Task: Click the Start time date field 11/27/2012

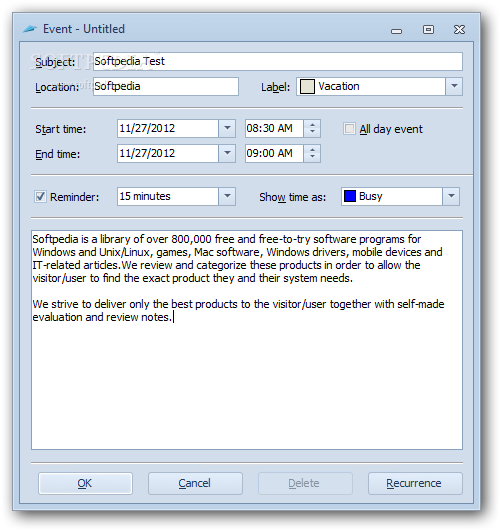Action: click(x=168, y=128)
